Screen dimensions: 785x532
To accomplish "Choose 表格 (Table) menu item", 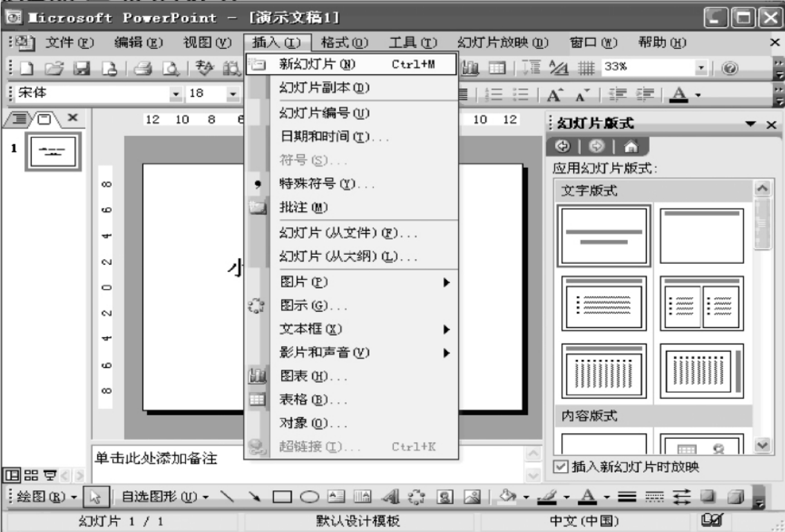I will click(x=352, y=399).
